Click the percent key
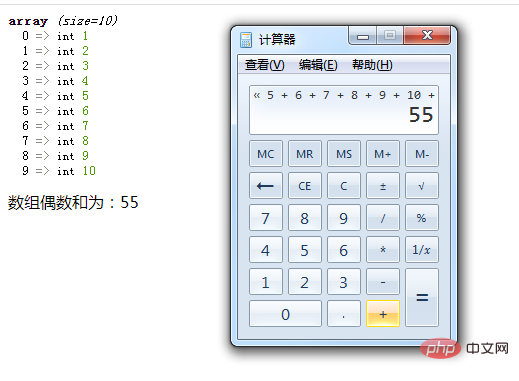 422,218
